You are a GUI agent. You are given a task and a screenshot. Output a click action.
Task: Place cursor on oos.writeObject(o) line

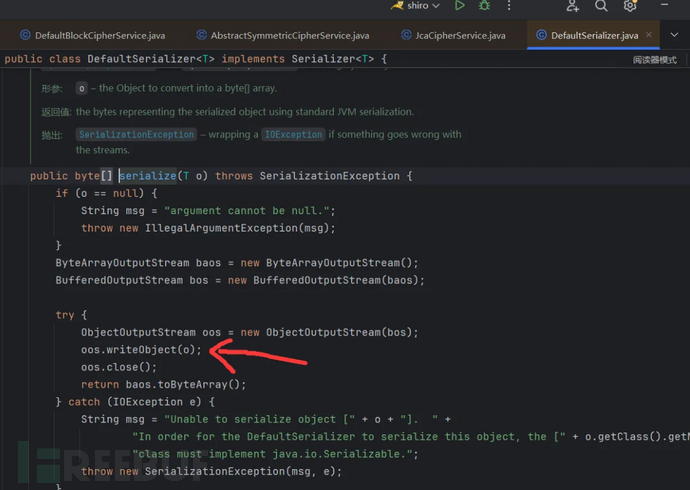click(x=141, y=350)
